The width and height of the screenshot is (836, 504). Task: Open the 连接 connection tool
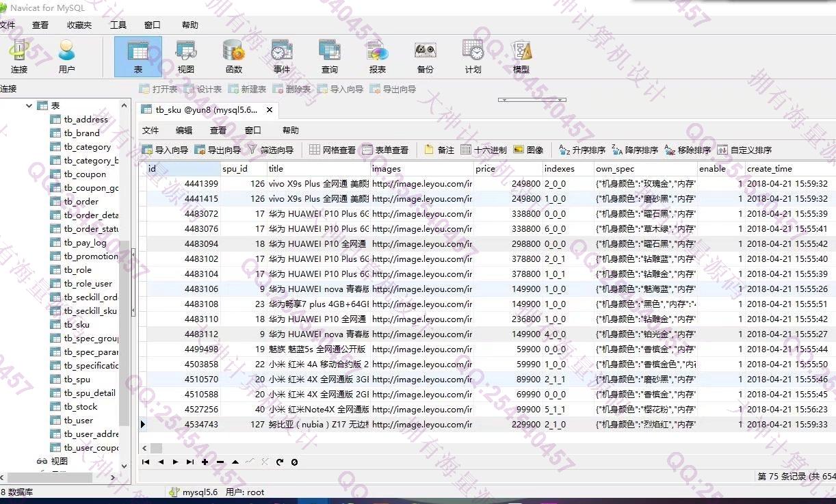click(x=19, y=56)
